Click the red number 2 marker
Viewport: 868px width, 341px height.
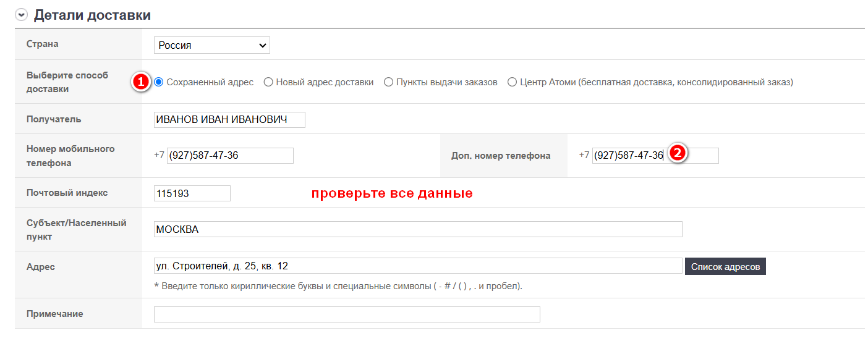[x=677, y=153]
